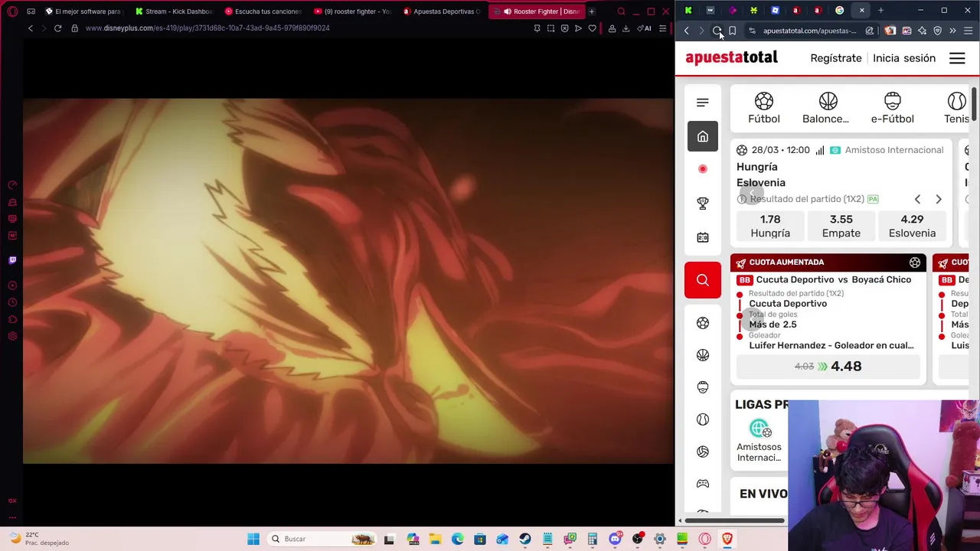Open right browser main menu

coord(968,31)
